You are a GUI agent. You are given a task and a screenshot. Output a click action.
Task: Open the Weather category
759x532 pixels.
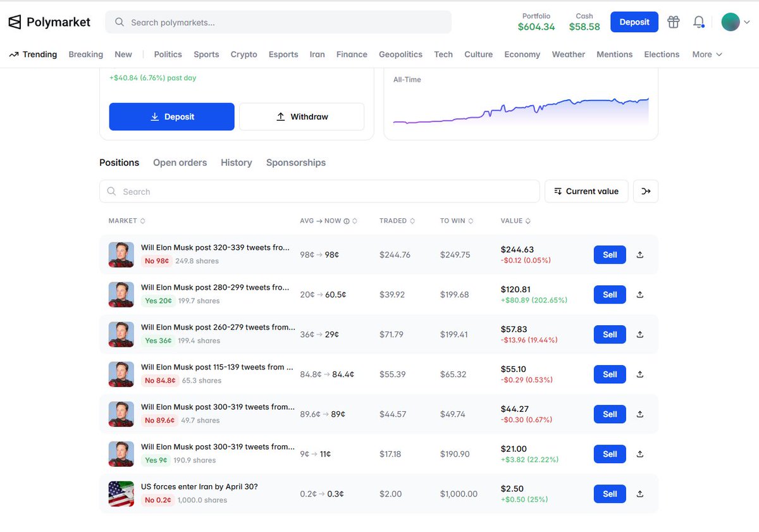click(x=569, y=54)
